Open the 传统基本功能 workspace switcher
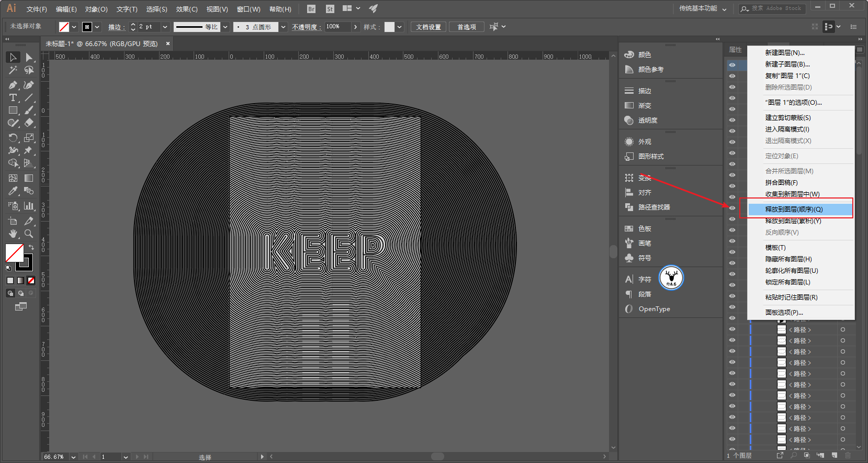The height and width of the screenshot is (463, 868). (x=703, y=9)
